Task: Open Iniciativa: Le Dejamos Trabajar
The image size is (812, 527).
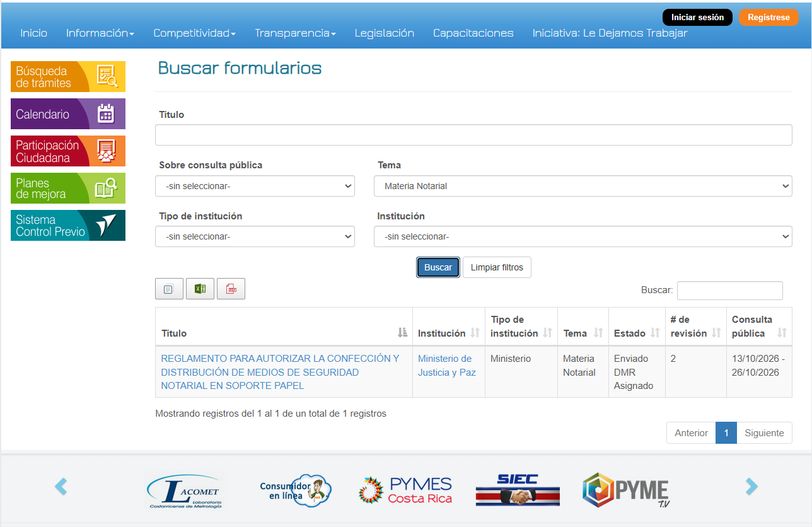Action: (610, 33)
